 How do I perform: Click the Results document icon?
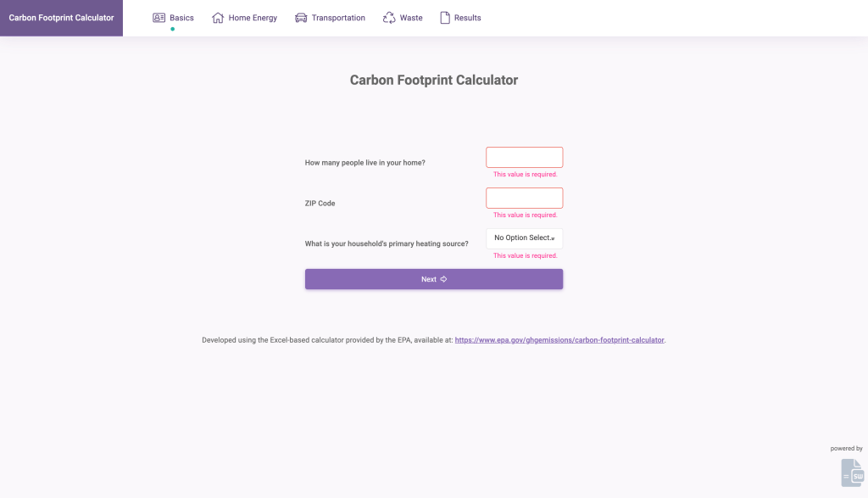[445, 18]
